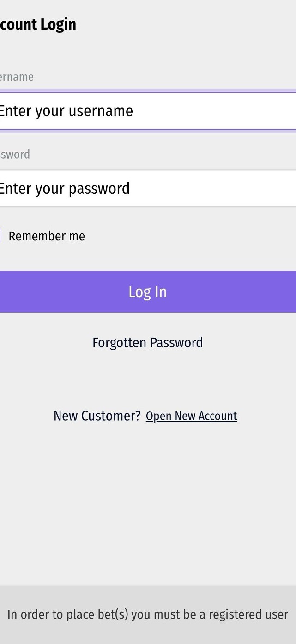Open the Forgotten Password link
296x644 pixels.
coord(148,343)
